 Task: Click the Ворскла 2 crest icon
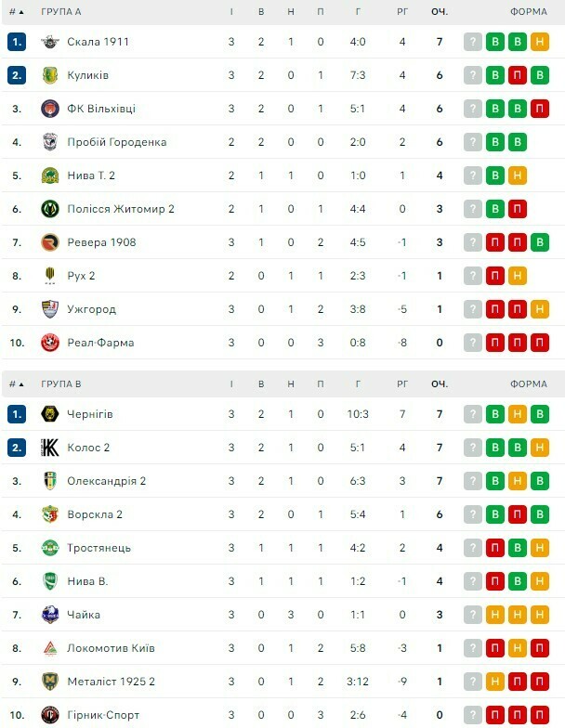(x=50, y=514)
